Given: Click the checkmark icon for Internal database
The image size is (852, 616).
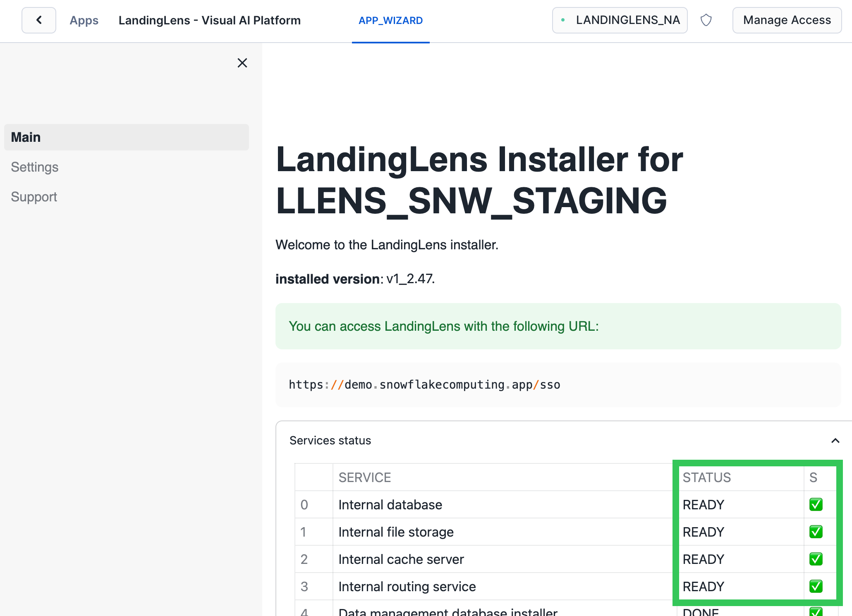Looking at the screenshot, I should click(815, 504).
